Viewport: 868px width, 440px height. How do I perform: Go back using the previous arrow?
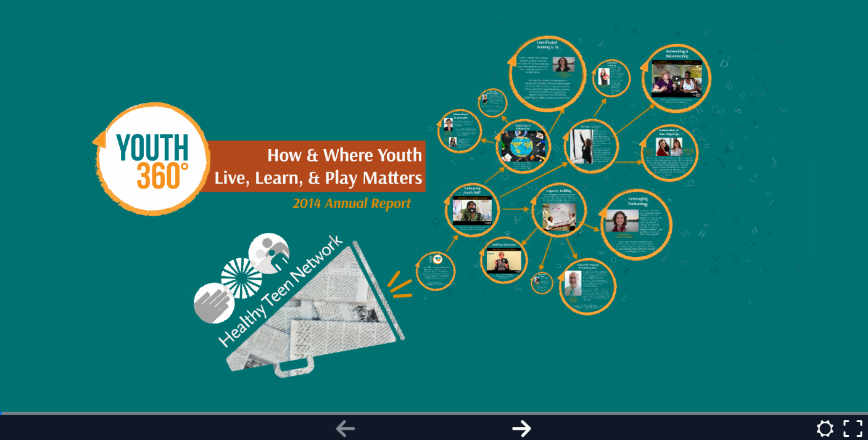(345, 428)
